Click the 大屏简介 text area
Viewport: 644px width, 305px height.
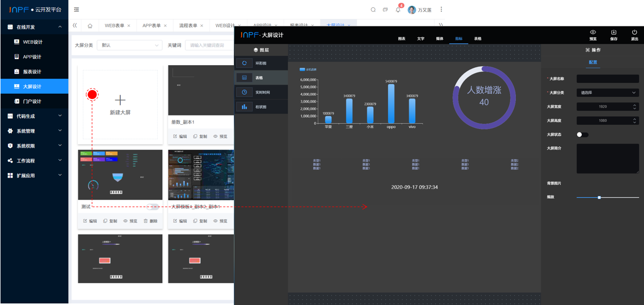pos(608,158)
